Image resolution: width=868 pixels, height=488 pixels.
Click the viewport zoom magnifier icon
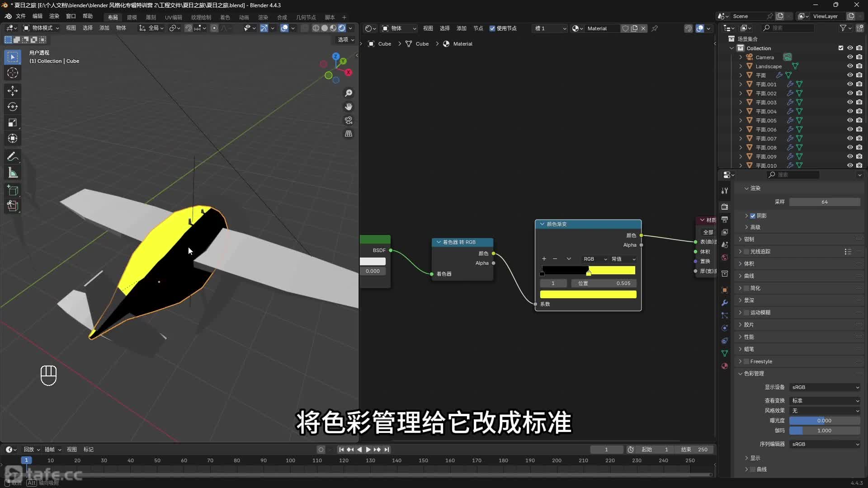pyautogui.click(x=349, y=93)
